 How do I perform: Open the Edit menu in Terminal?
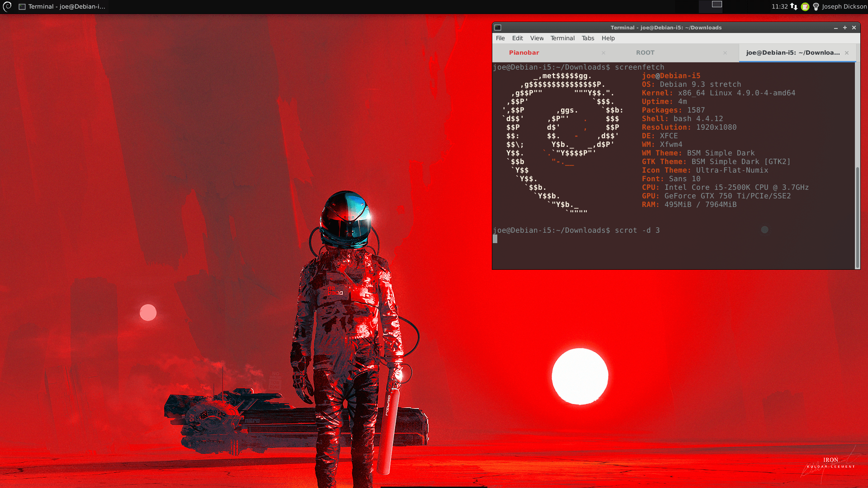click(517, 38)
